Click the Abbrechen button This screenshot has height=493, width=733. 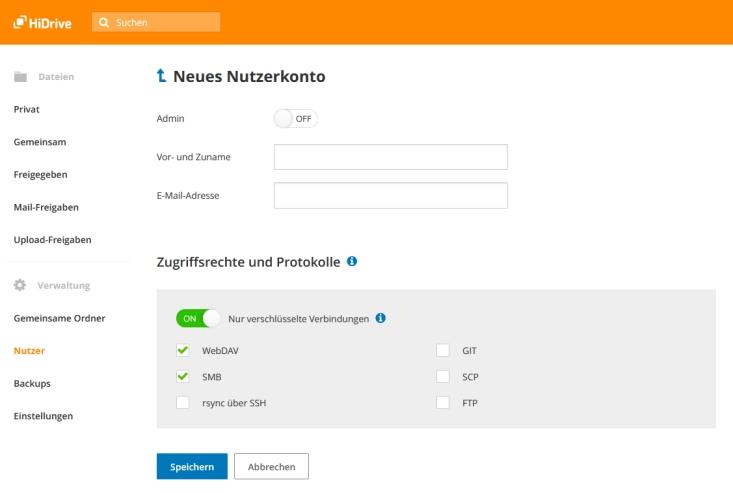click(272, 466)
